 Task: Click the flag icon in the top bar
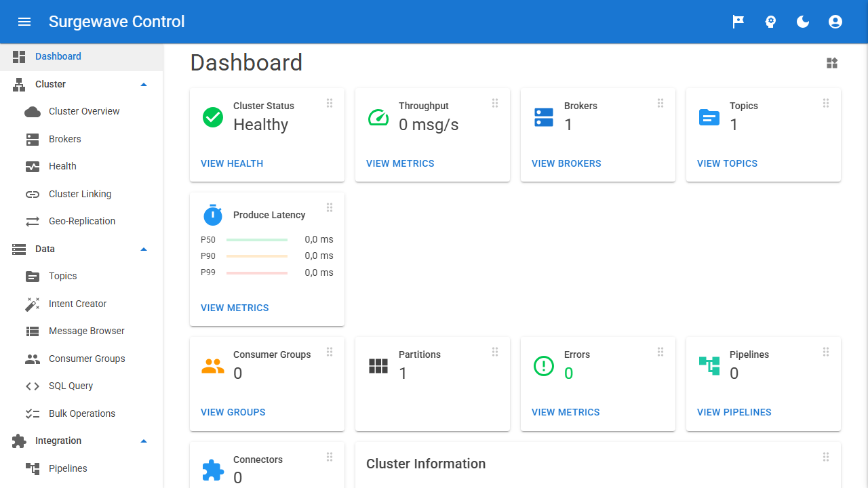pos(738,22)
